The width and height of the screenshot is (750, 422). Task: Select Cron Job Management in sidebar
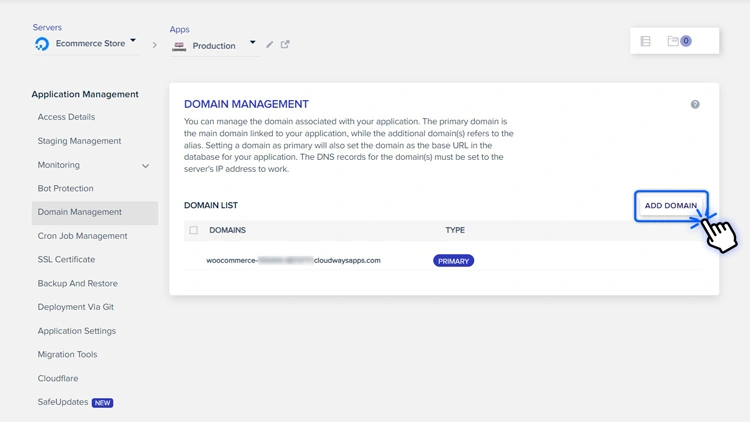point(82,236)
